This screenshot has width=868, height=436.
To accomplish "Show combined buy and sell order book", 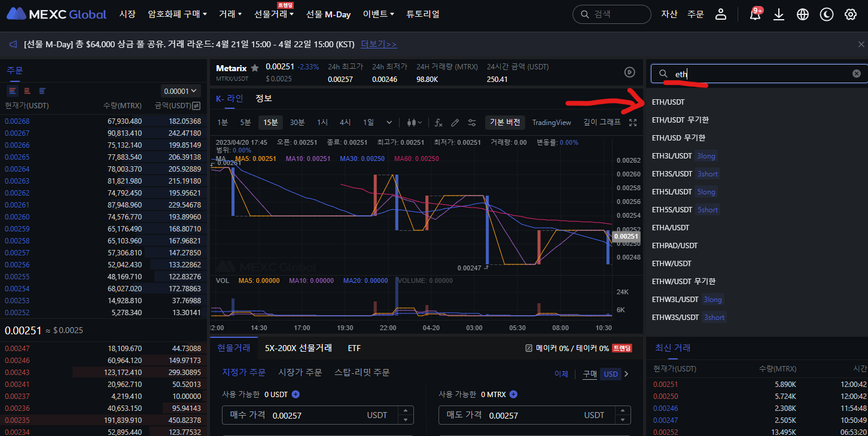I will [12, 90].
